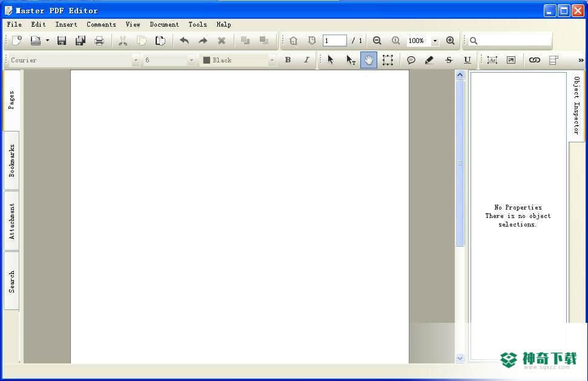Screen dimensions: 588x381
Task: Click the scroll down arrow
Action: (460, 358)
